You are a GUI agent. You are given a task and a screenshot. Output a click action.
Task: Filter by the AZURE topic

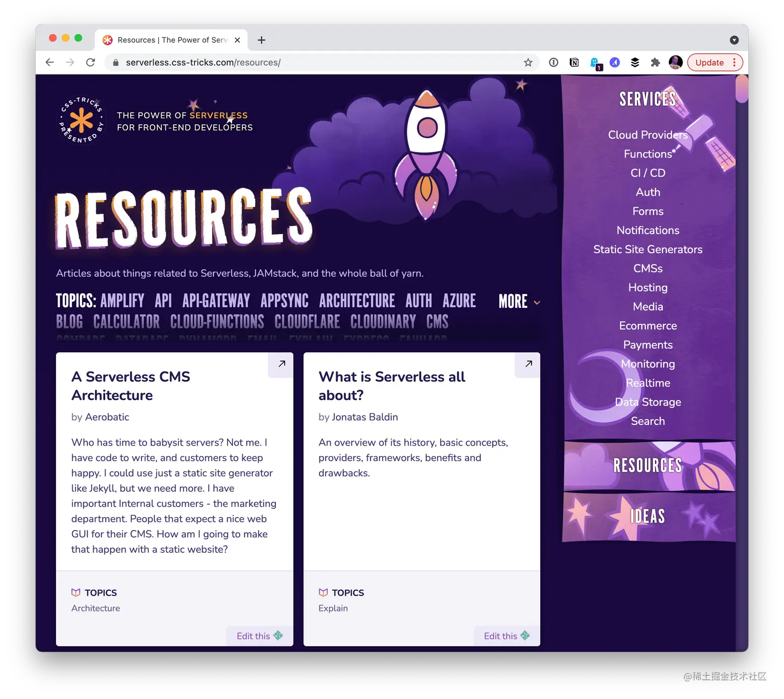coord(459,301)
